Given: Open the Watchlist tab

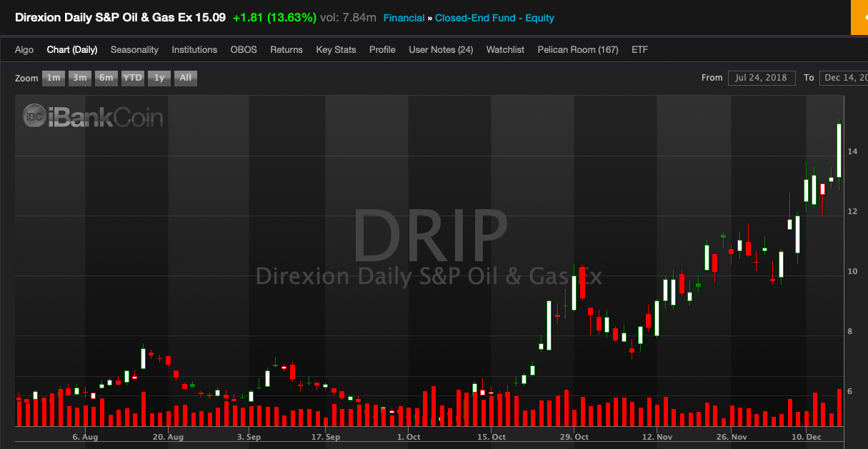Looking at the screenshot, I should coord(505,50).
